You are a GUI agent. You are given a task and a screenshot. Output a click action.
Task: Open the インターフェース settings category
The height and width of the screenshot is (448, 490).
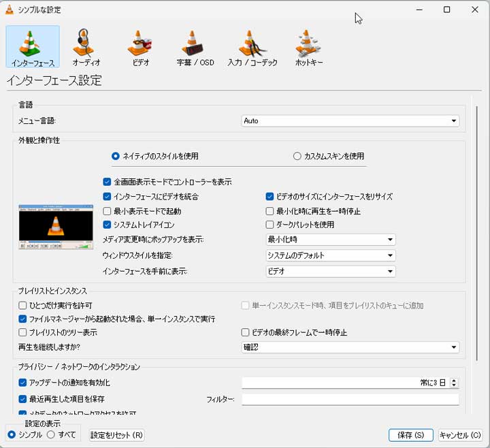coord(33,46)
